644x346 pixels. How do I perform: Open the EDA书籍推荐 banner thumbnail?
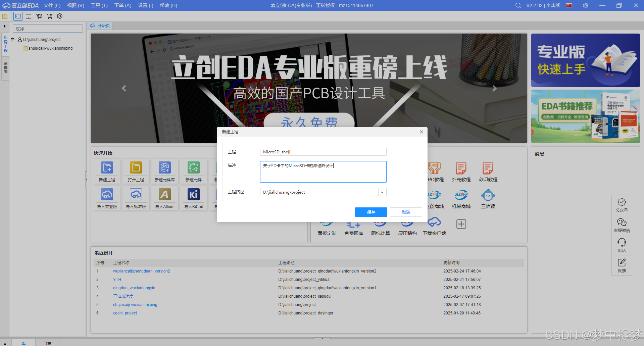click(586, 116)
